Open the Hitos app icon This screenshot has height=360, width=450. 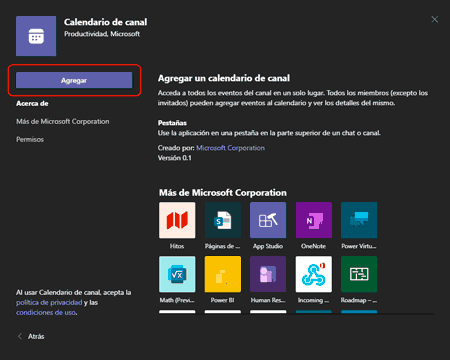click(177, 220)
